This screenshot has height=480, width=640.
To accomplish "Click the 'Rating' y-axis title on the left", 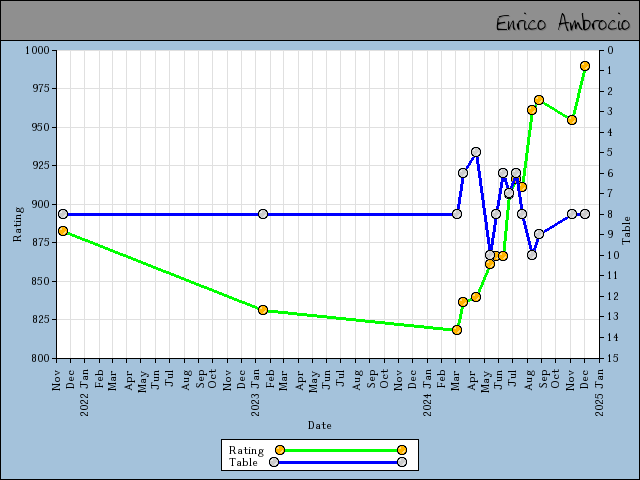I will tap(18, 224).
